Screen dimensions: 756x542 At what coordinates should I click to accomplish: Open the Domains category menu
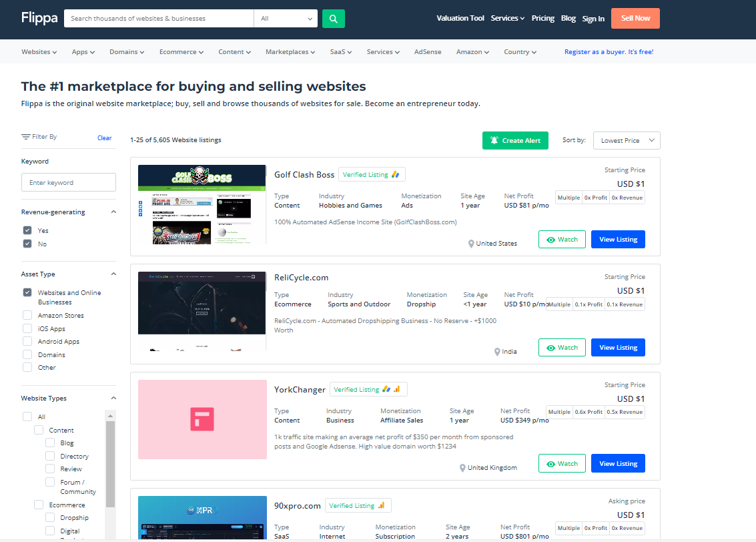(127, 51)
